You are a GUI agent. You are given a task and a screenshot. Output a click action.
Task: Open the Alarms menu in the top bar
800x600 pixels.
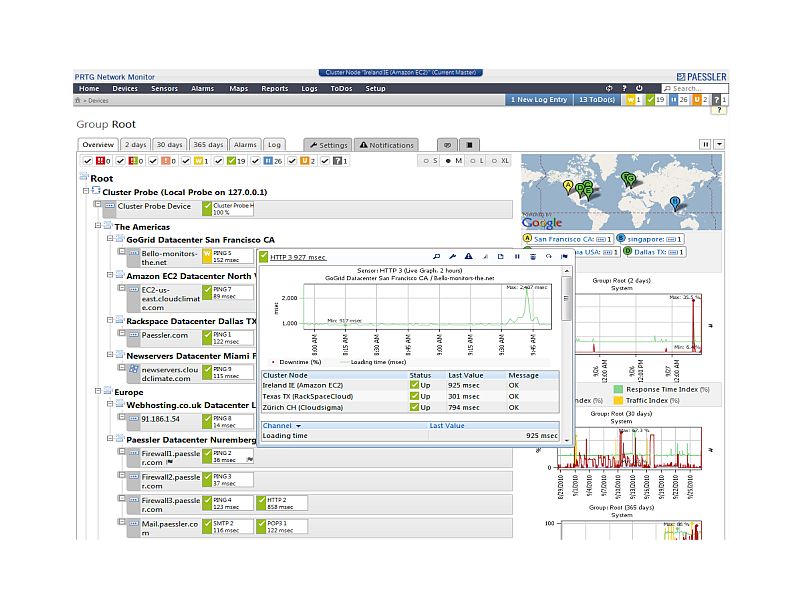pos(203,88)
